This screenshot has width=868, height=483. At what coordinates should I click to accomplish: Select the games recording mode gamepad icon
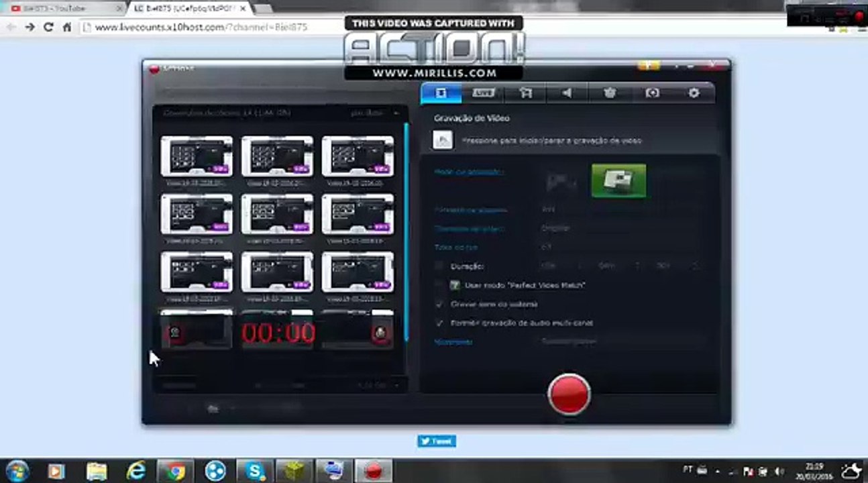[560, 181]
